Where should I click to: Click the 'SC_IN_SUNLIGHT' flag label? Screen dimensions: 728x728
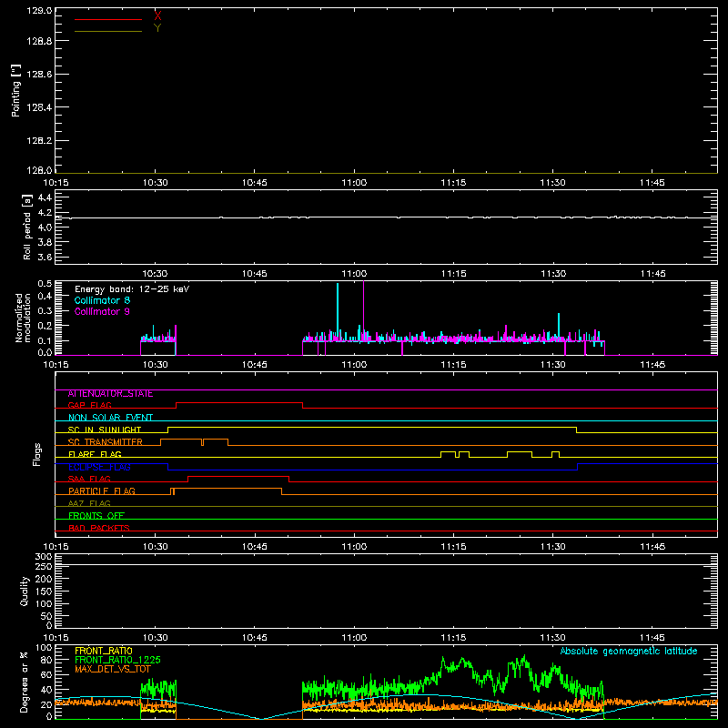pos(105,430)
